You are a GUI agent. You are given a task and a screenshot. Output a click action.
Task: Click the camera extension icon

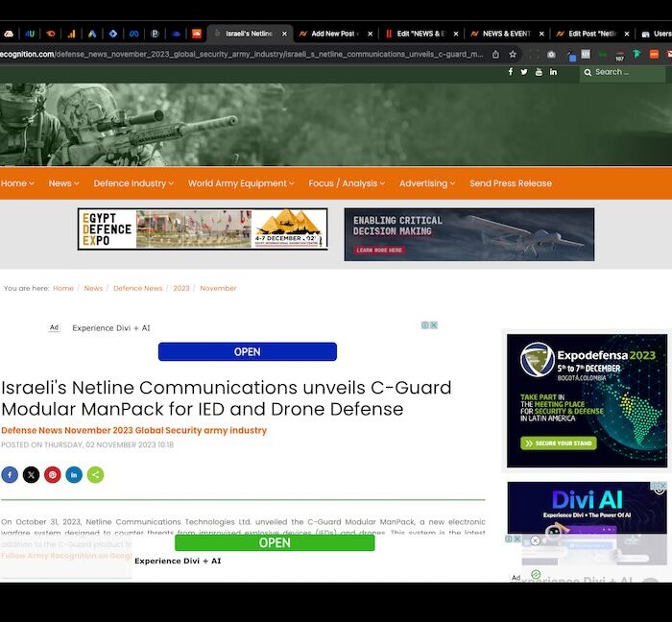tap(552, 55)
